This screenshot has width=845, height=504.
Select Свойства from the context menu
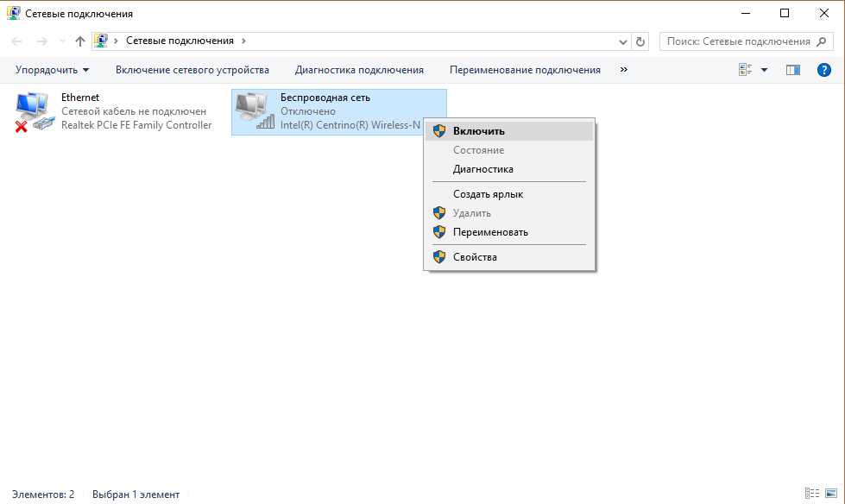[475, 257]
